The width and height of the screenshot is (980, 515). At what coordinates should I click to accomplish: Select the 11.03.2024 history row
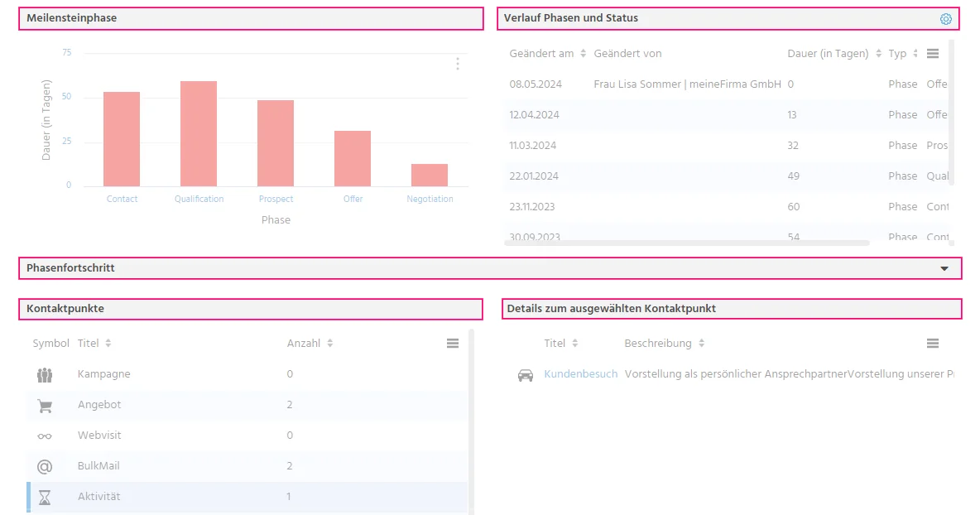click(x=726, y=146)
